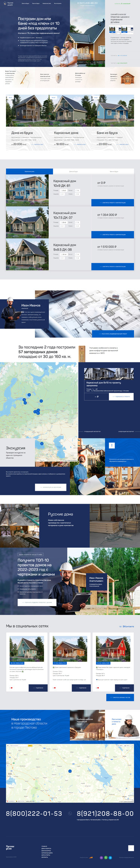Click the exclamation mark warning icon

coord(111,445)
